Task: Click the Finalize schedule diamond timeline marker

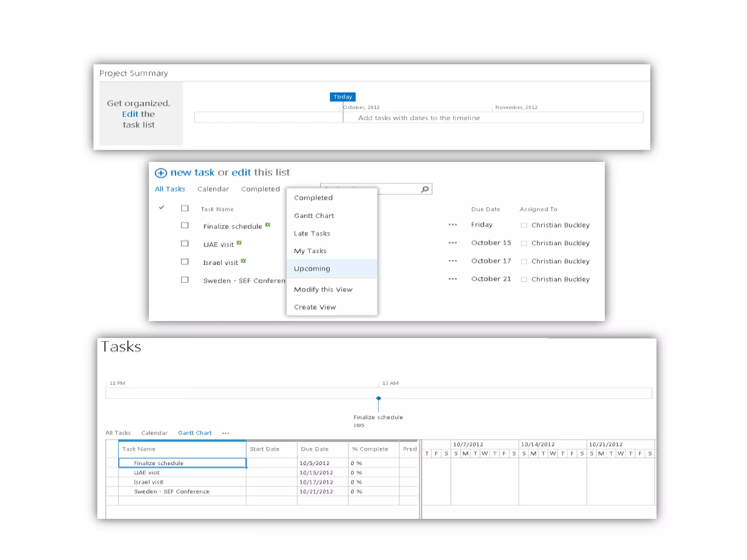Action: [379, 398]
